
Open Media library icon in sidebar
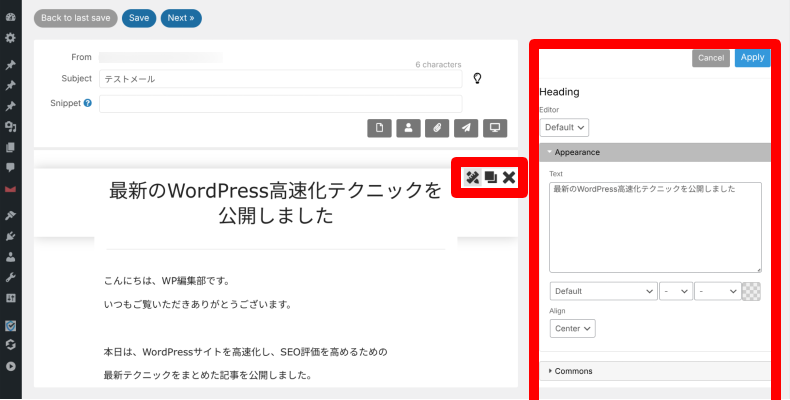pyautogui.click(x=11, y=127)
